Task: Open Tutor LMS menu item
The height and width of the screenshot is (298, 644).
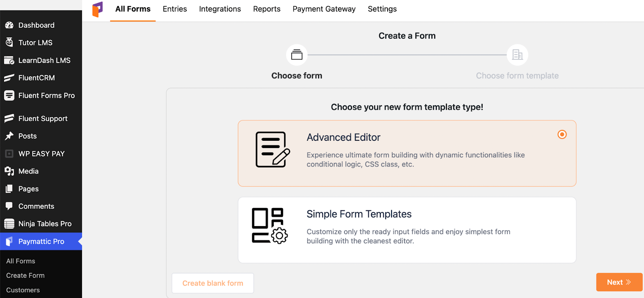Action: coord(41,43)
